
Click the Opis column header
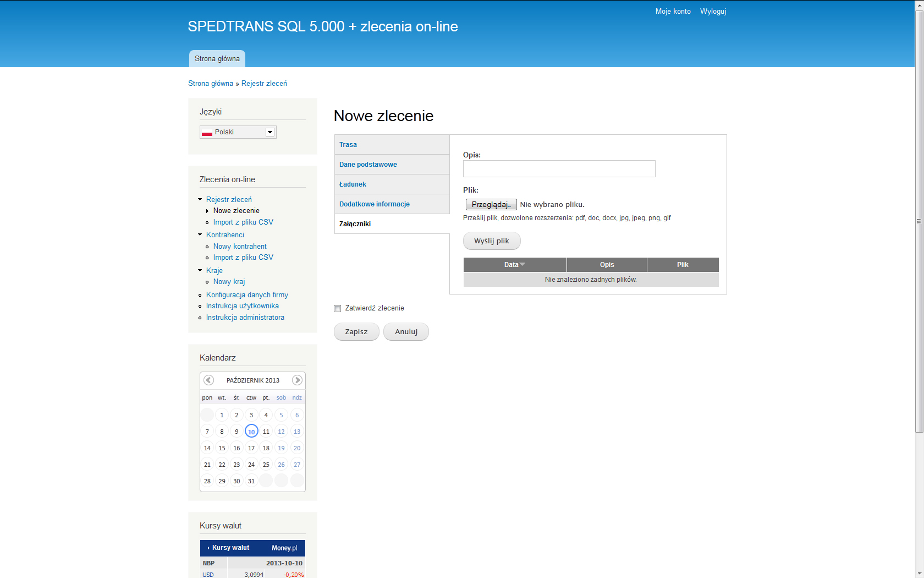(607, 265)
